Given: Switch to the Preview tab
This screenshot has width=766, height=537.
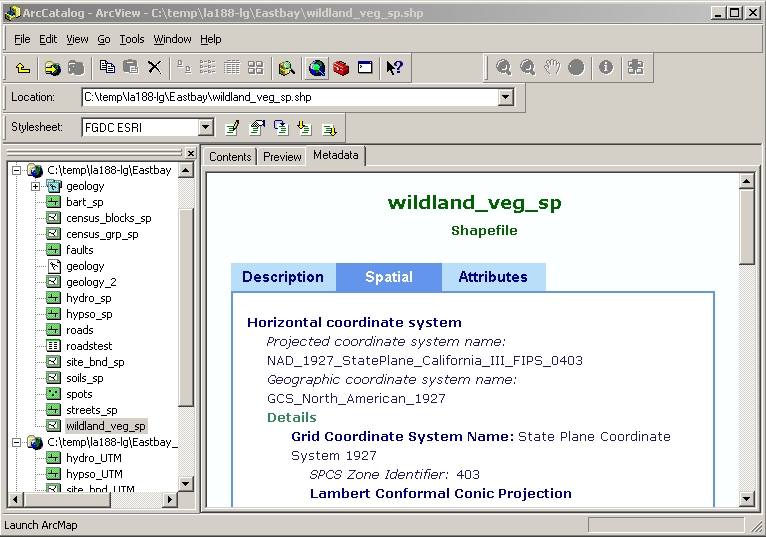Looking at the screenshot, I should pos(282,157).
